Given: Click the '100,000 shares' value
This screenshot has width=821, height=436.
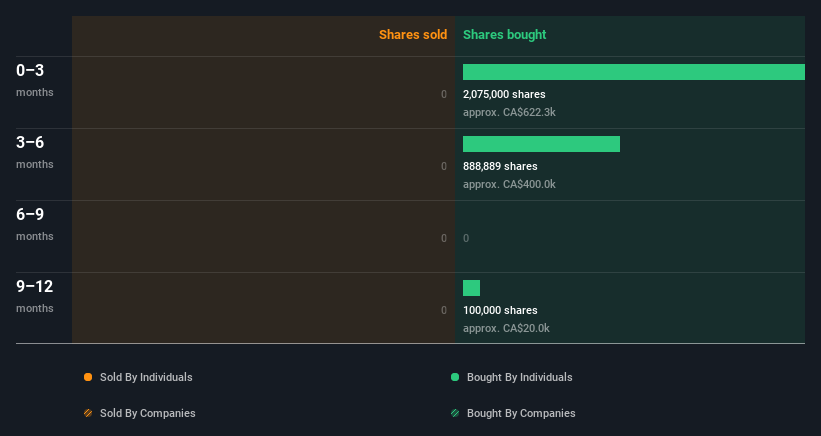Looking at the screenshot, I should click(500, 310).
